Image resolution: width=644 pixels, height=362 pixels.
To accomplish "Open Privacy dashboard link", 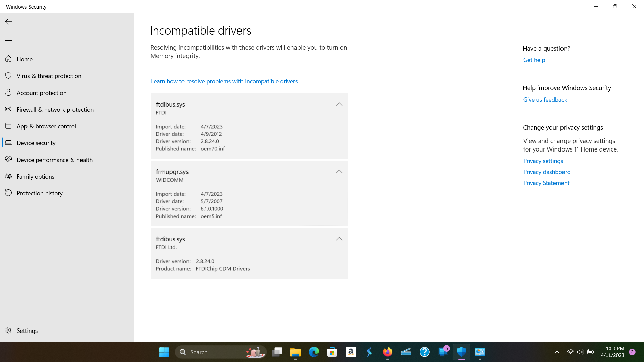I will tap(547, 172).
